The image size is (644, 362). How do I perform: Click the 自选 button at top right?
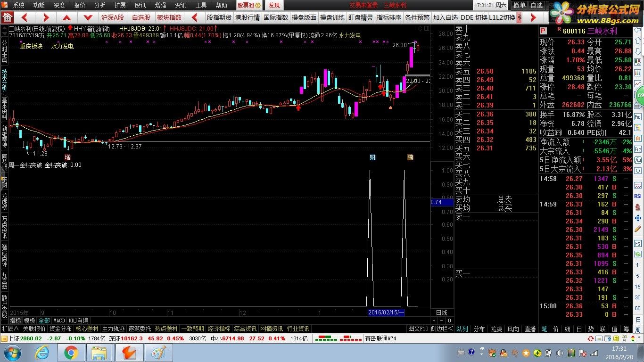click(x=537, y=5)
